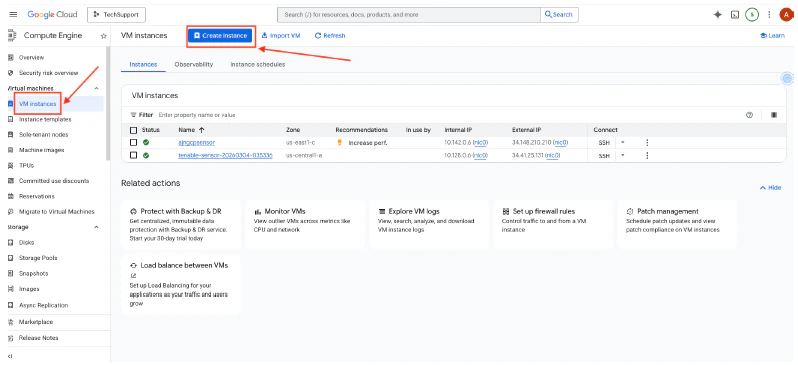Connect via SSH to us-east1-c instance
798x365 pixels.
[x=604, y=143]
